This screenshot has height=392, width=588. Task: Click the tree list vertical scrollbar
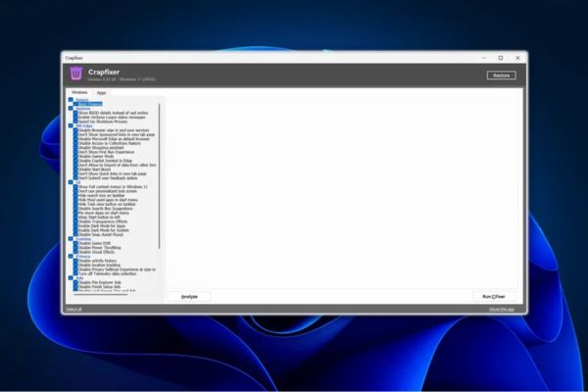pyautogui.click(x=160, y=176)
